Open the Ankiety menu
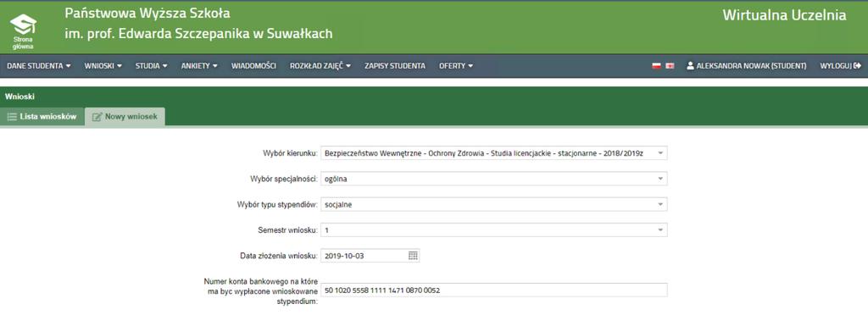The width and height of the screenshot is (868, 315). (199, 66)
